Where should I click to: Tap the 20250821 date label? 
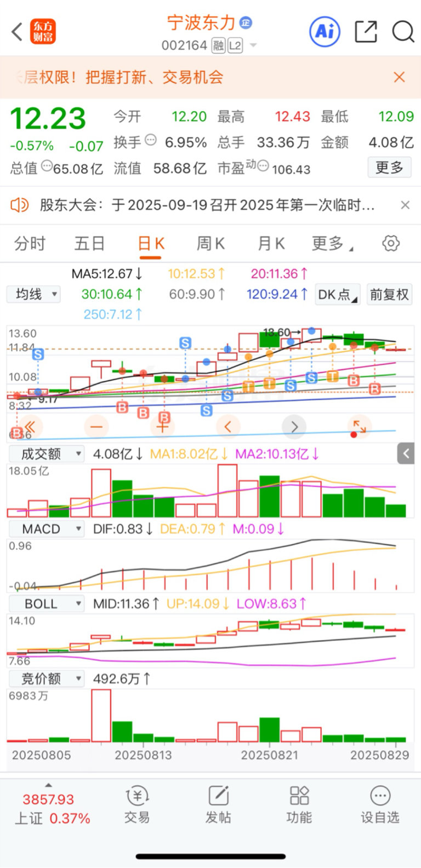[270, 755]
